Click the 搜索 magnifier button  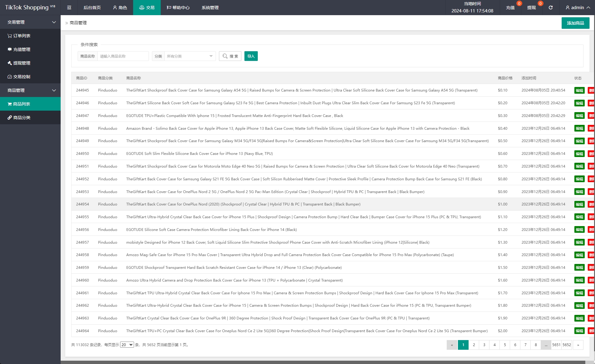(230, 56)
